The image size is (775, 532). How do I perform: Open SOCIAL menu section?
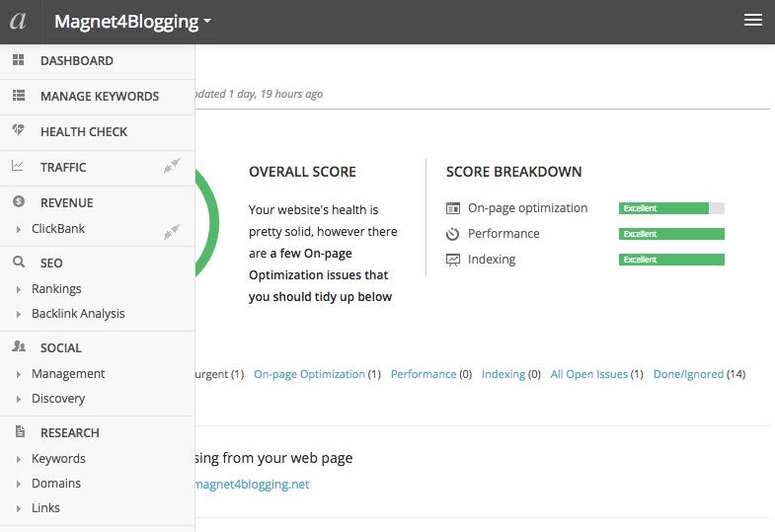point(61,348)
